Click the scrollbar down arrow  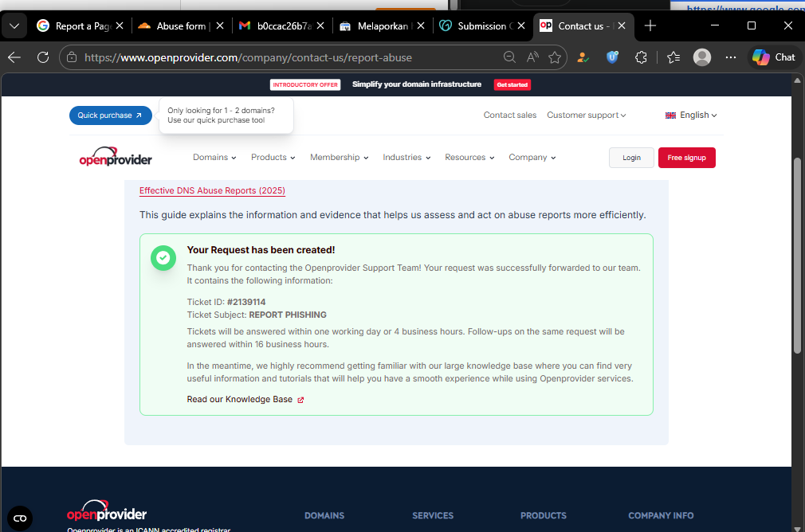pyautogui.click(x=797, y=528)
